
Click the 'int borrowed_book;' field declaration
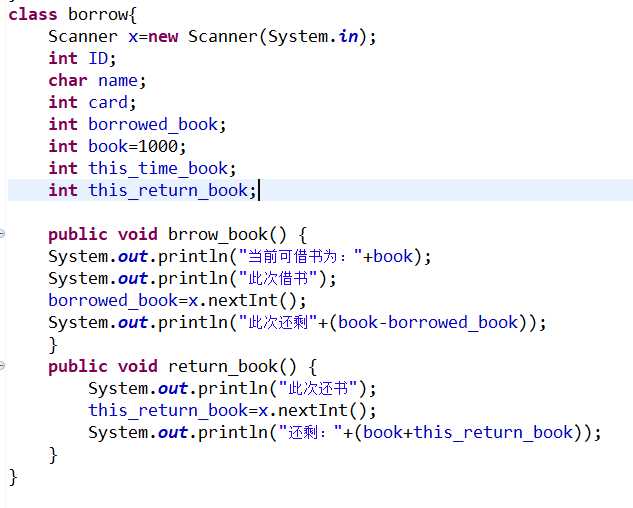tap(137, 124)
